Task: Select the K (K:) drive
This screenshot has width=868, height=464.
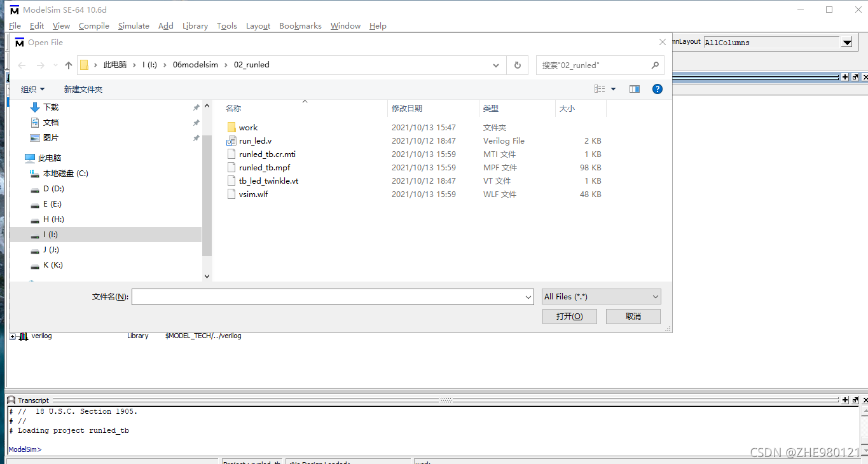Action: coord(53,265)
